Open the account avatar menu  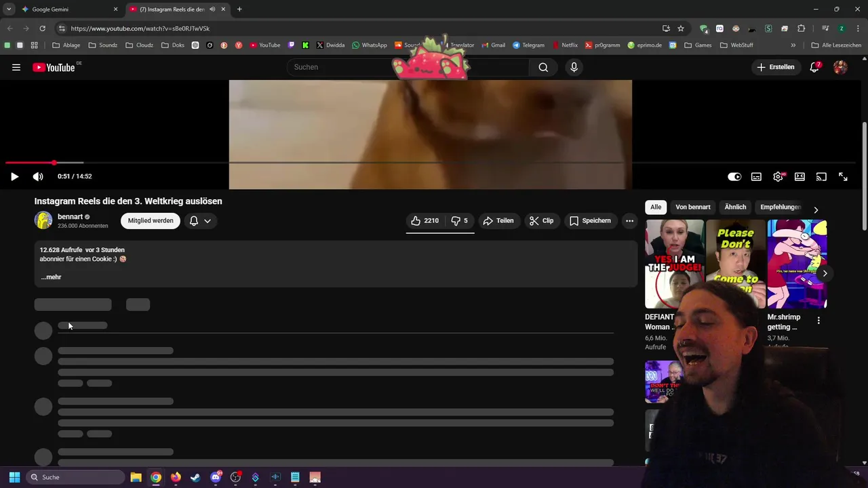pos(840,67)
